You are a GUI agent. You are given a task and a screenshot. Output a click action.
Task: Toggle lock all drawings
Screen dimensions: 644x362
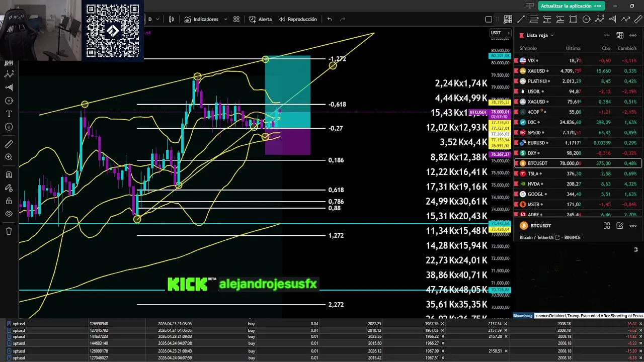tap(9, 201)
